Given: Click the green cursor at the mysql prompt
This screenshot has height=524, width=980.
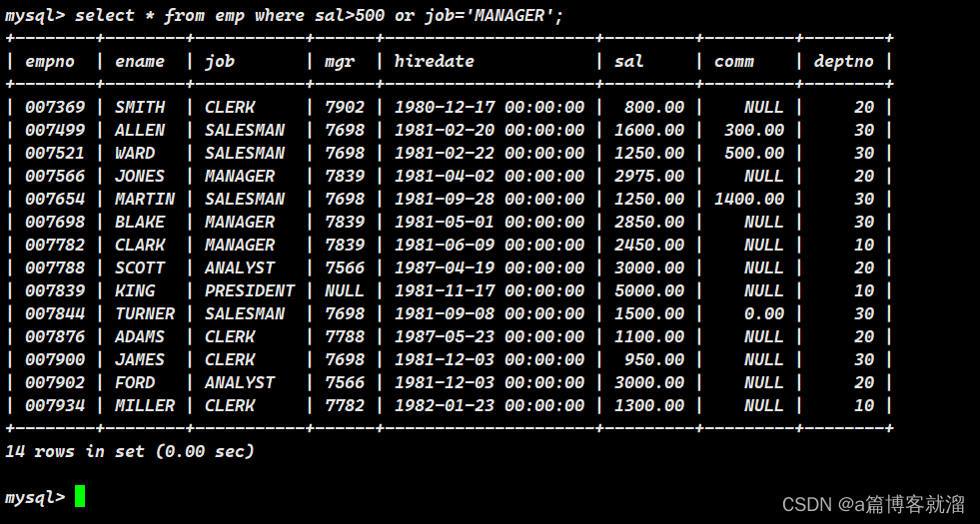Looking at the screenshot, I should 80,496.
